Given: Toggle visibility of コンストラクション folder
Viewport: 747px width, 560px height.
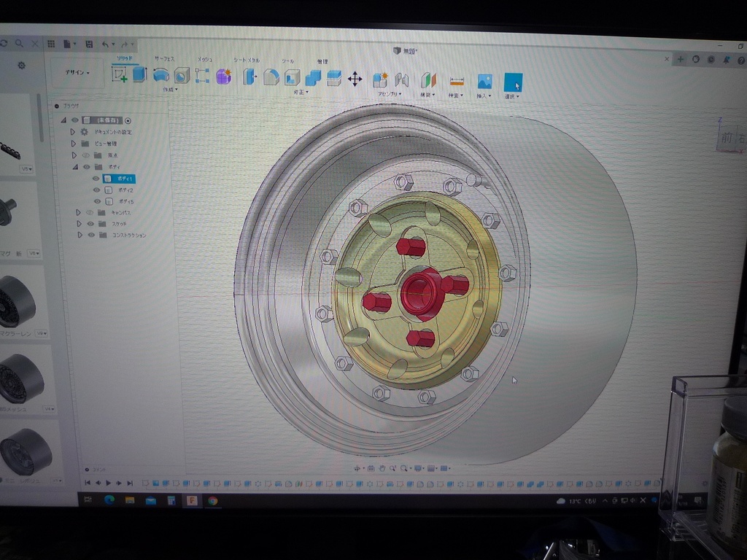Looking at the screenshot, I should coord(91,235).
